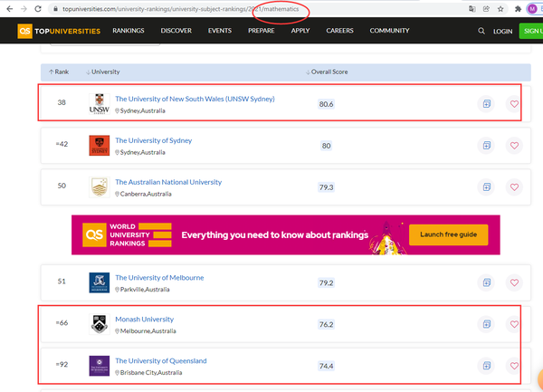The image size is (543, 392).
Task: Open the browser extensions puzzle icon
Action: coord(518,9)
